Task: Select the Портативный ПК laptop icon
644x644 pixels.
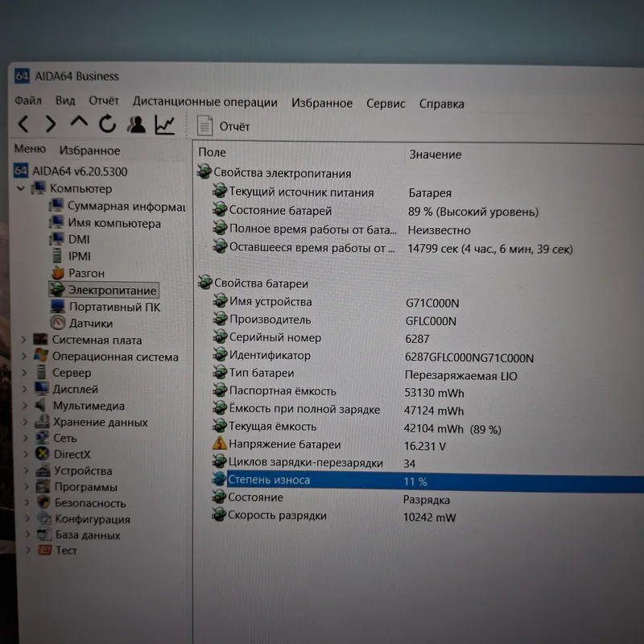Action: [x=57, y=306]
